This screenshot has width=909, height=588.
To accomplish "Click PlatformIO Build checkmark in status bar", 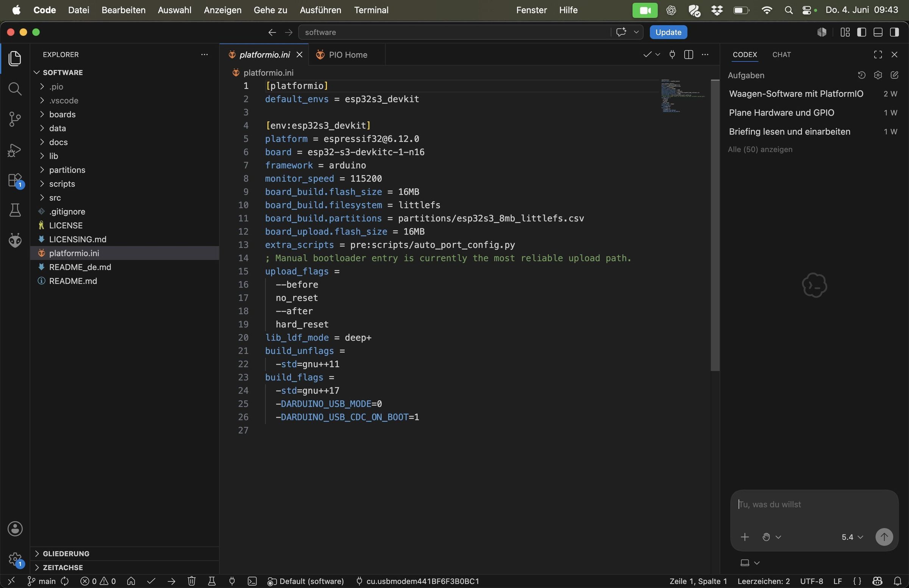I will 151,581.
